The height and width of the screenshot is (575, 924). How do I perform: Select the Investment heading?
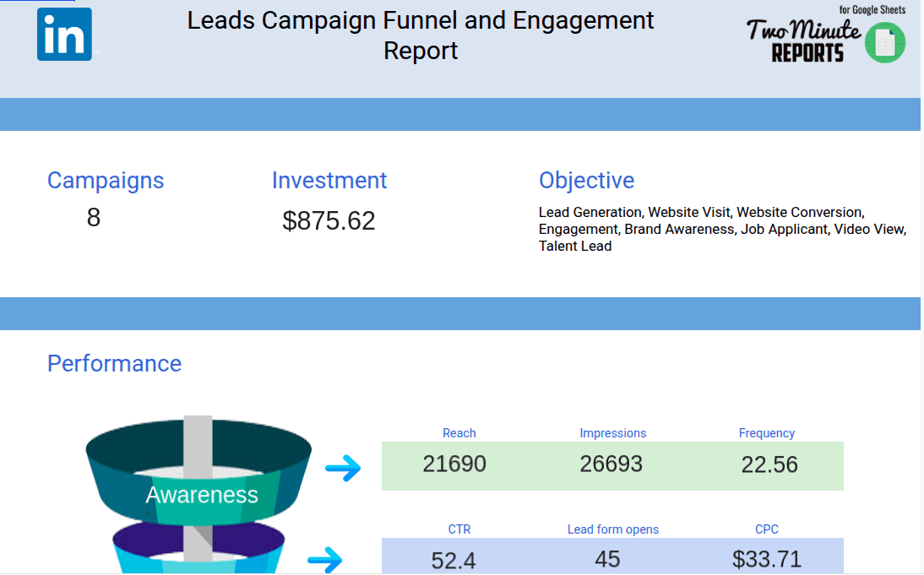point(329,180)
